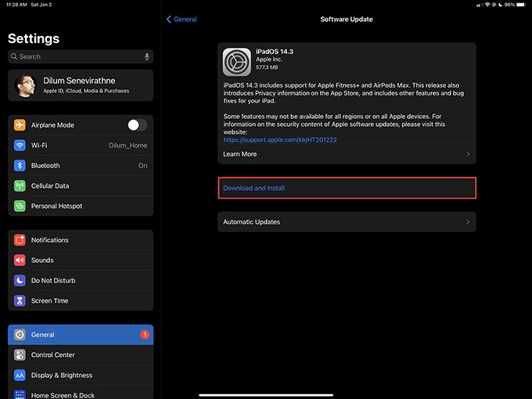Image resolution: width=532 pixels, height=399 pixels.
Task: Tap the Sounds speaker icon
Action: coord(20,261)
